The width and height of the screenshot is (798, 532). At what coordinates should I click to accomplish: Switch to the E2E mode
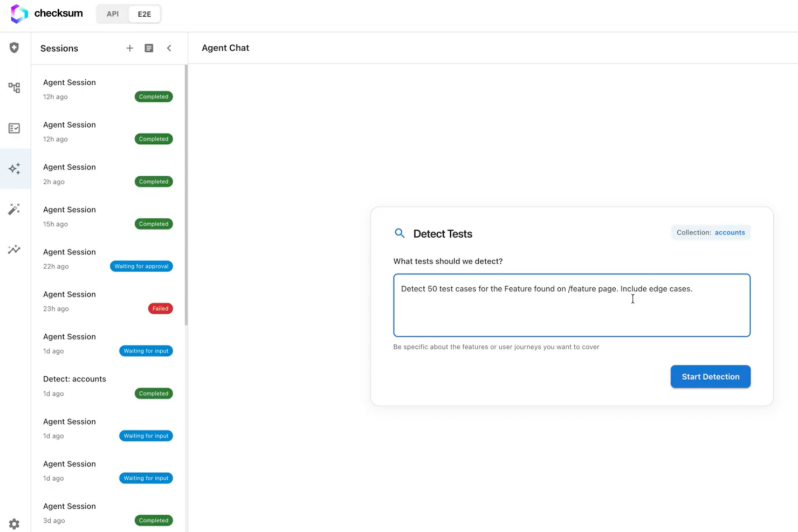(144, 14)
